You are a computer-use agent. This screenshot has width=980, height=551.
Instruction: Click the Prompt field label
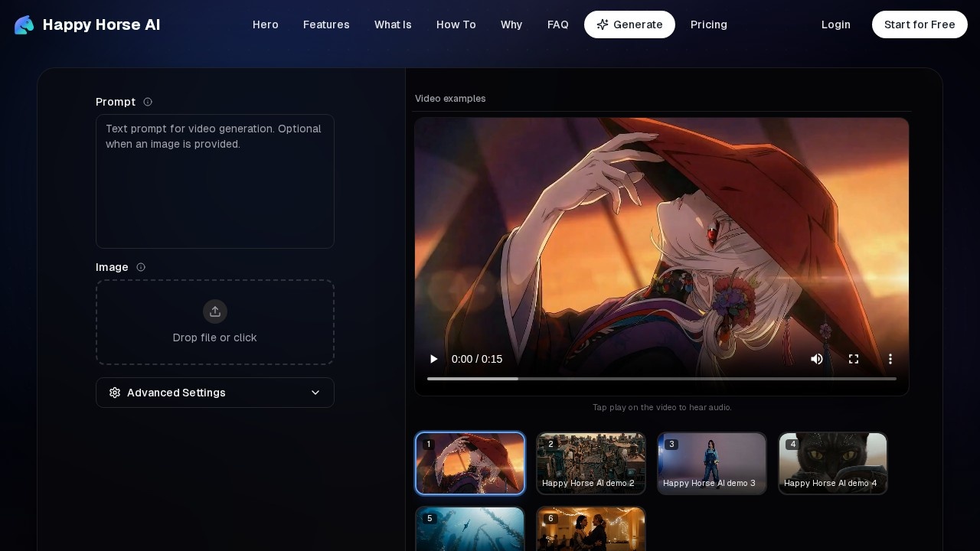click(116, 102)
